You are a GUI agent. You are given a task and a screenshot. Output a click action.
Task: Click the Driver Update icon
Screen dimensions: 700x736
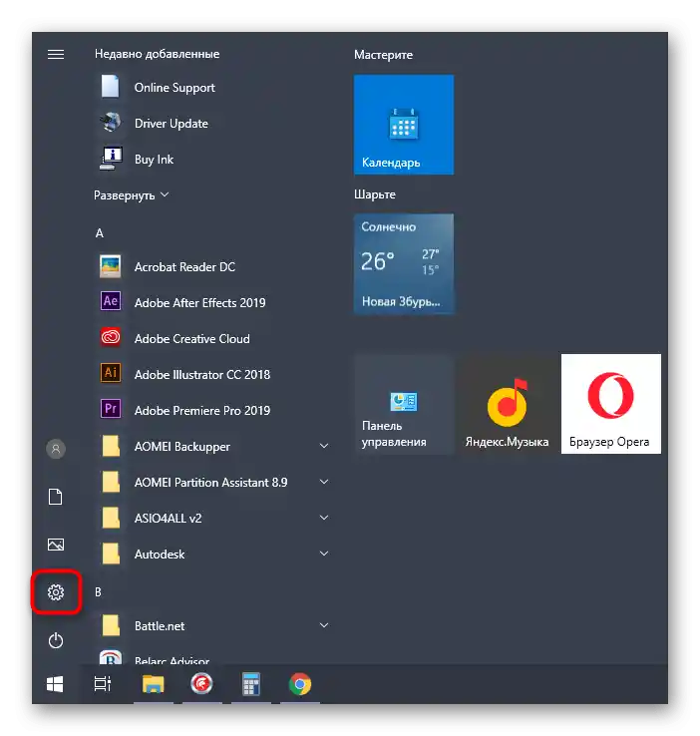[x=111, y=123]
